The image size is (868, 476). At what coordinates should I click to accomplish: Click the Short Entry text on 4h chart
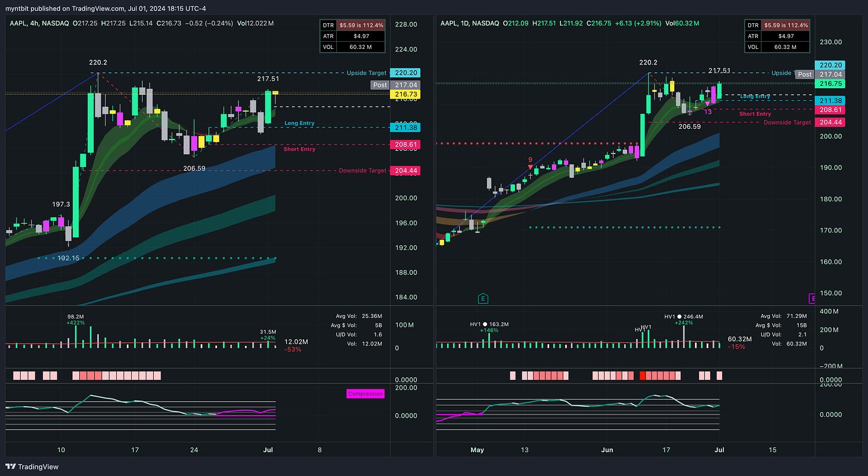pos(300,149)
